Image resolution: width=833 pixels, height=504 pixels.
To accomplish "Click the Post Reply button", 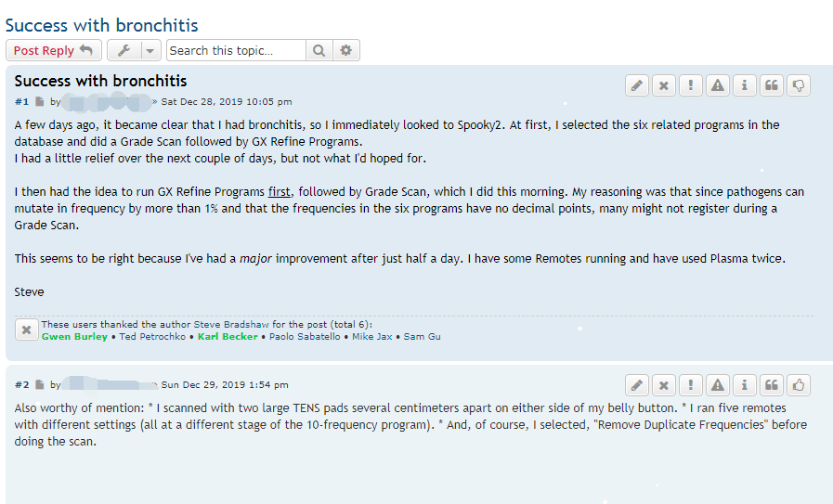I will tap(53, 50).
